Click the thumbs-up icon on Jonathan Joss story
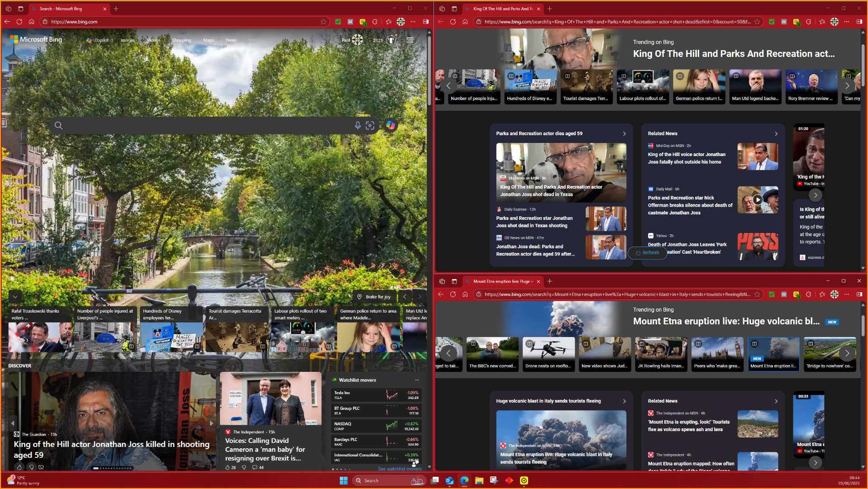The width and height of the screenshot is (868, 489). 19,467
